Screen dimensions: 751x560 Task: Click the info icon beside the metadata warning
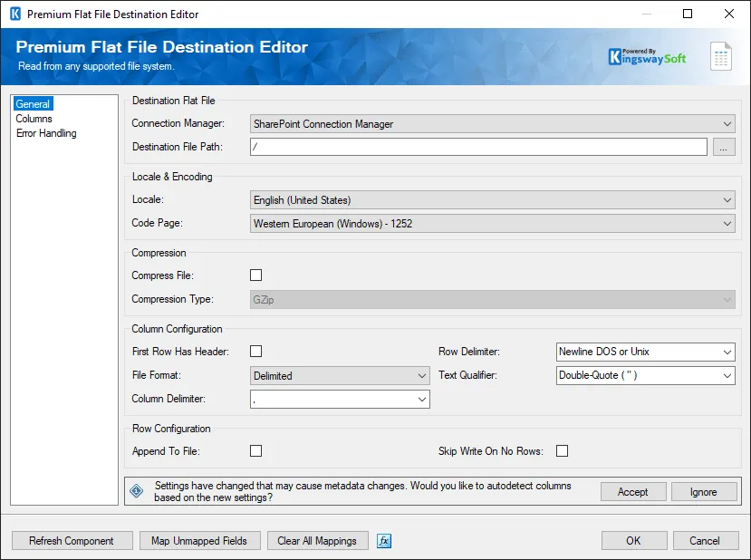(x=136, y=490)
